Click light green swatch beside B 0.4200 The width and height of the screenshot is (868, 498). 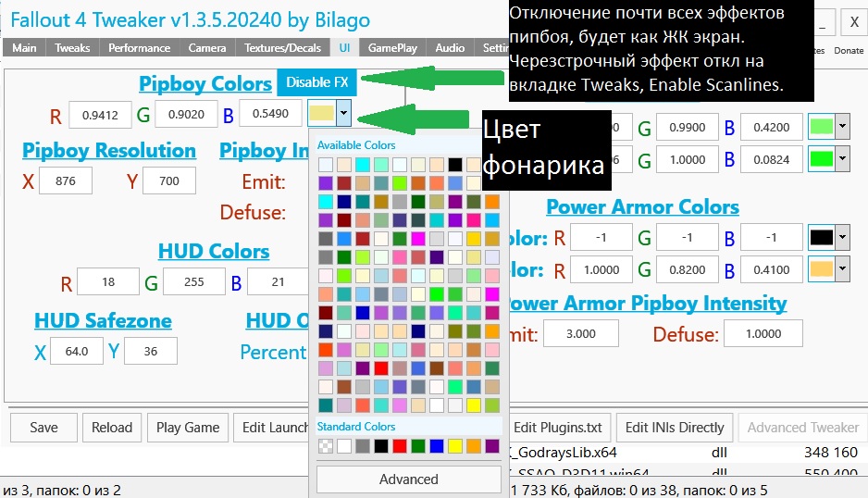tap(822, 127)
